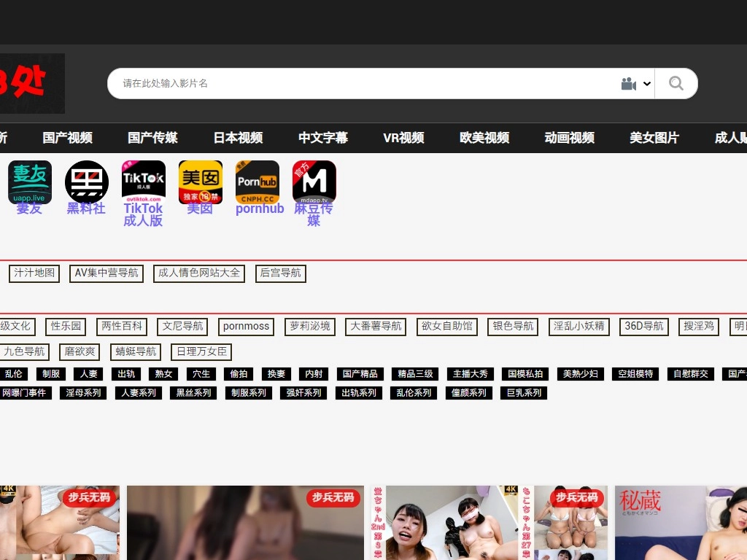Open the 蜻蜓导航 link

(136, 351)
